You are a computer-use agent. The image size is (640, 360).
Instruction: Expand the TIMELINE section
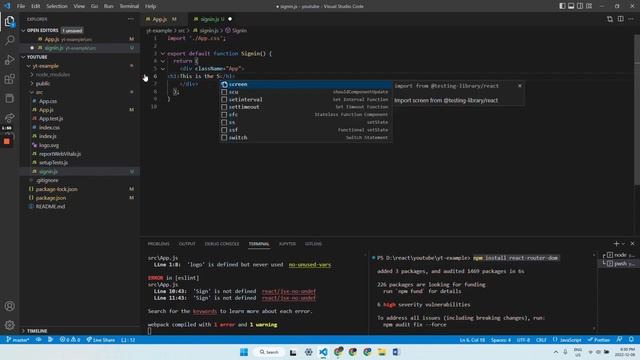[23, 331]
